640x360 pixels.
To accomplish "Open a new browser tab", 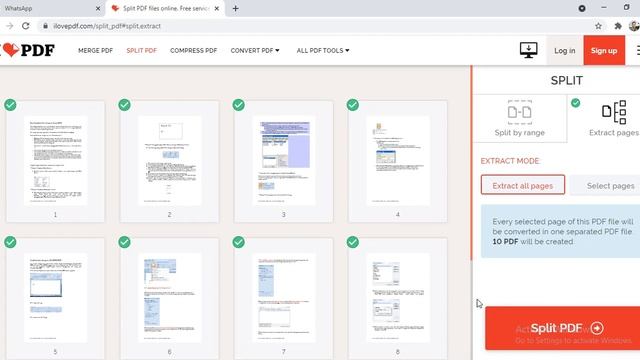I will 236,8.
